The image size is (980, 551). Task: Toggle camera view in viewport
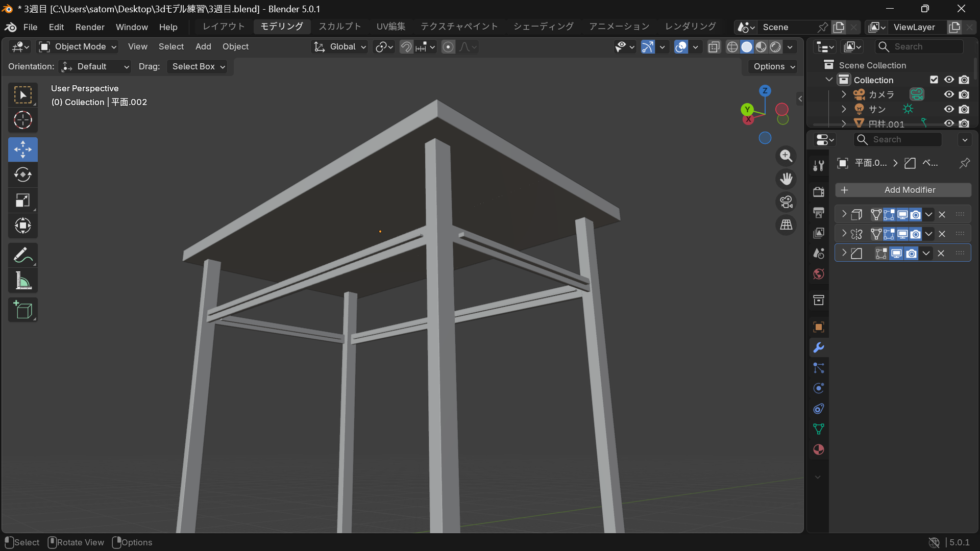pyautogui.click(x=786, y=202)
